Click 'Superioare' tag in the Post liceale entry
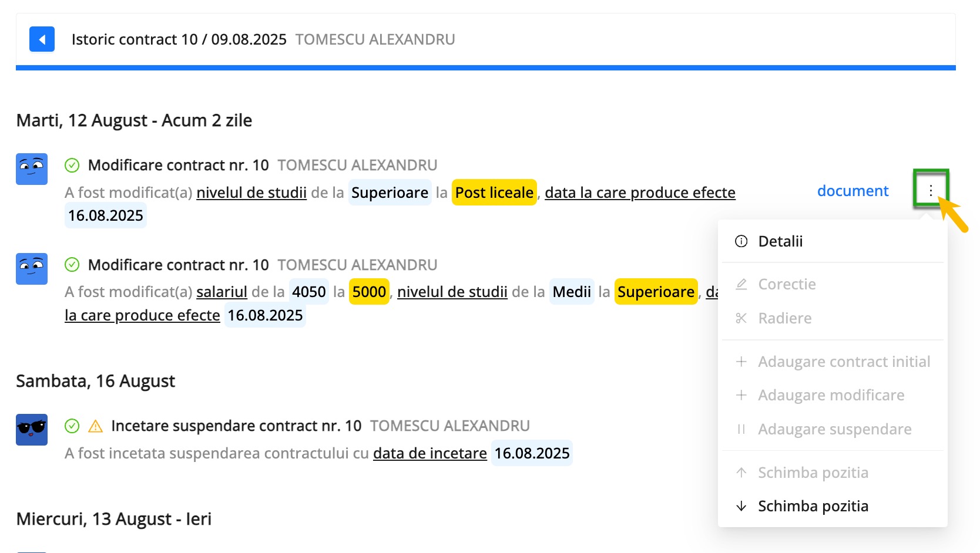 [x=390, y=193]
